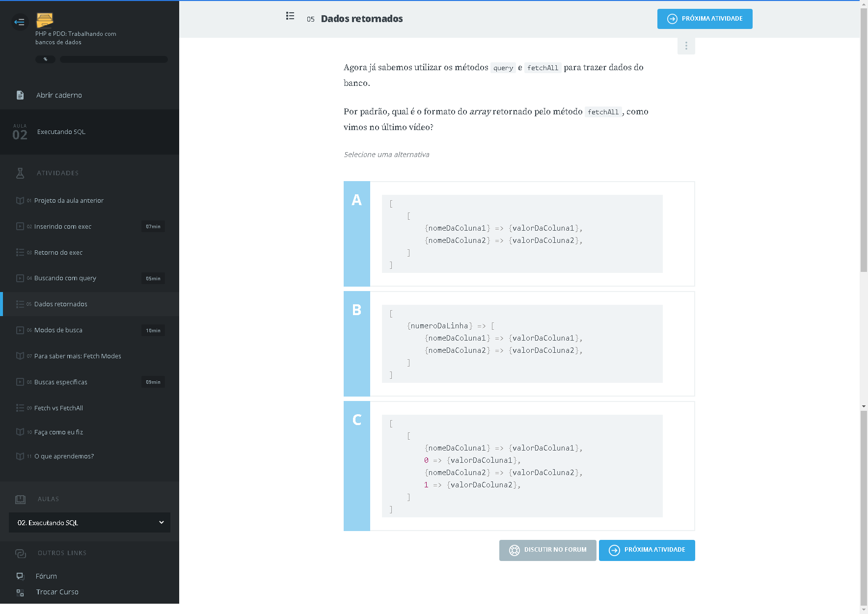Click the Atividades flask icon
This screenshot has width=868, height=614.
coord(20,173)
